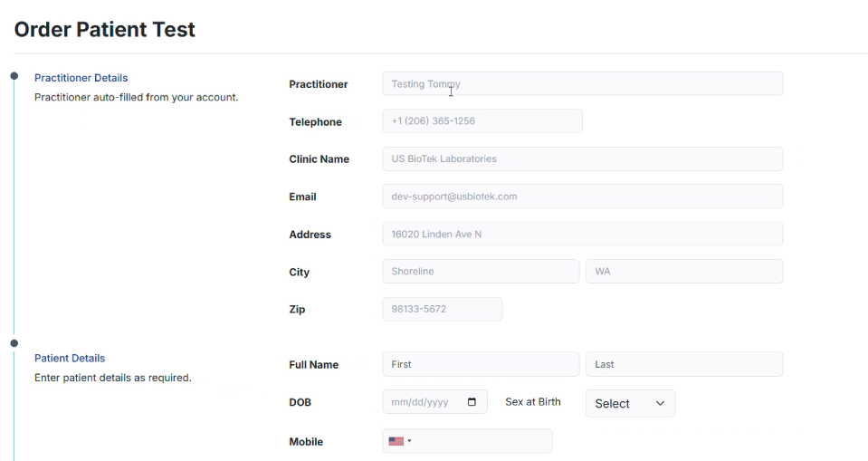868x461 pixels.
Task: Click the City field showing Shoreline
Action: pos(481,272)
